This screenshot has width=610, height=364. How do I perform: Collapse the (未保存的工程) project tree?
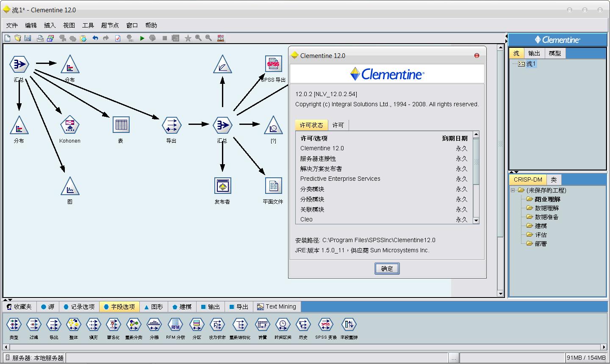(513, 190)
